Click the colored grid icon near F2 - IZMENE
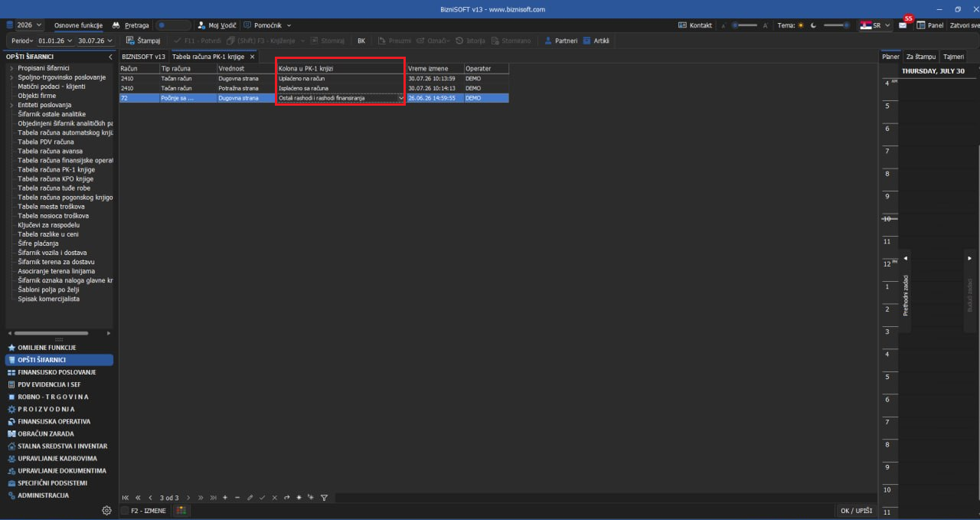Screen dimensions: 980x520 click(x=181, y=511)
